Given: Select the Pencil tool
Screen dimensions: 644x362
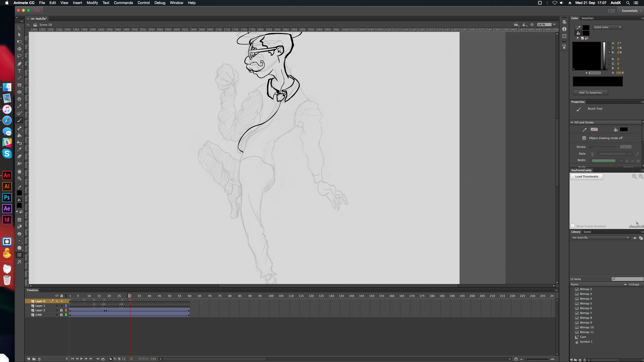Looking at the screenshot, I should (x=19, y=106).
